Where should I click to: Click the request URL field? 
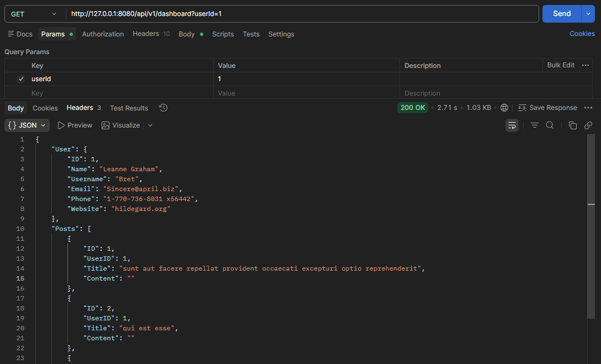point(302,14)
